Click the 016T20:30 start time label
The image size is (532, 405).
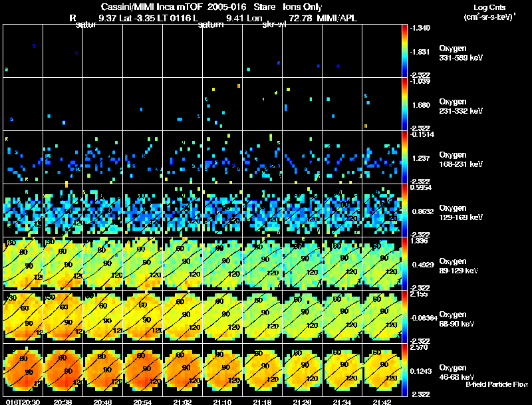point(22,402)
